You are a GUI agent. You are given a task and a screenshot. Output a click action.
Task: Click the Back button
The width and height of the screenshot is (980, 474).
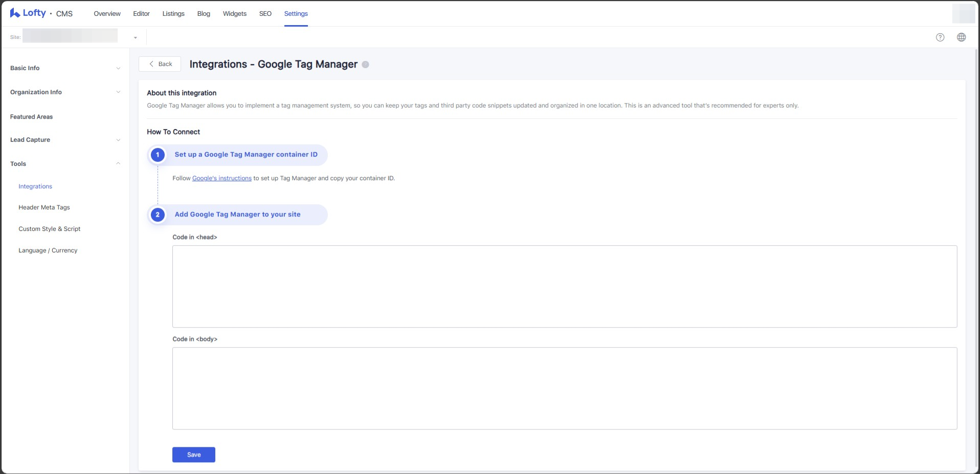click(160, 64)
